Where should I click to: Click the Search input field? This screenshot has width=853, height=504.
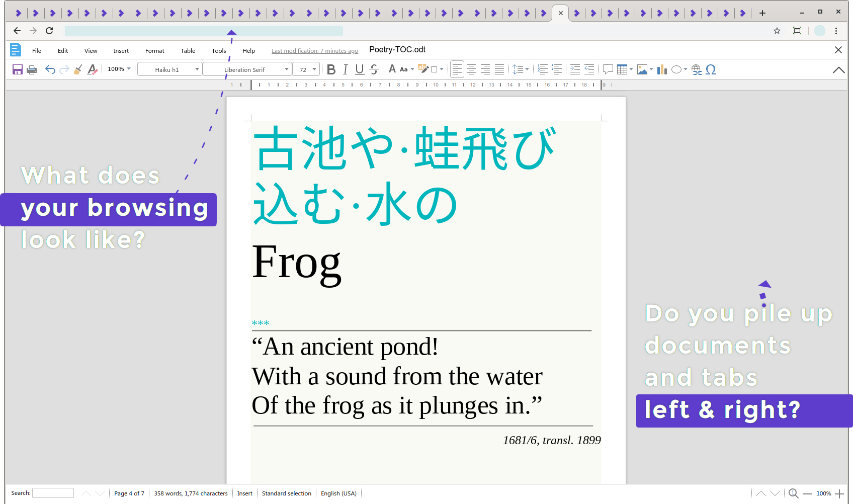pos(53,493)
